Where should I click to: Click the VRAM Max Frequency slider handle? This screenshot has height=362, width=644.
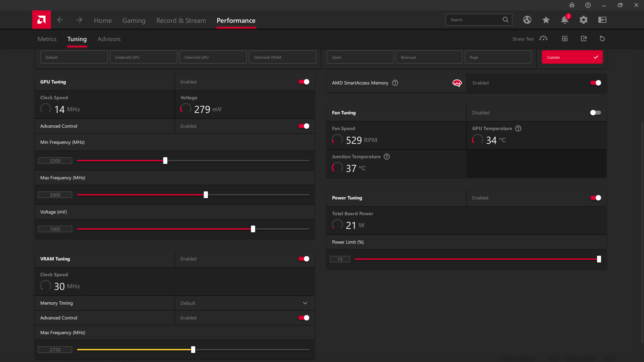point(193,350)
